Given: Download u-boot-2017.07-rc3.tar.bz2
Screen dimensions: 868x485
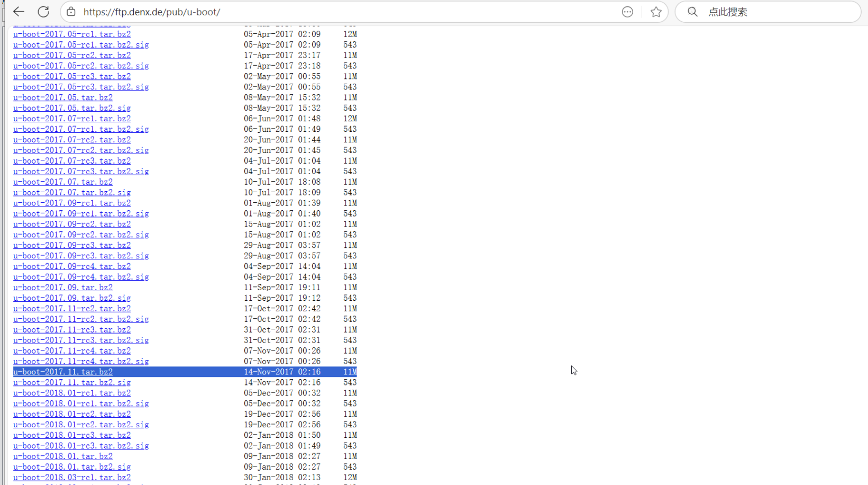Looking at the screenshot, I should (x=72, y=161).
